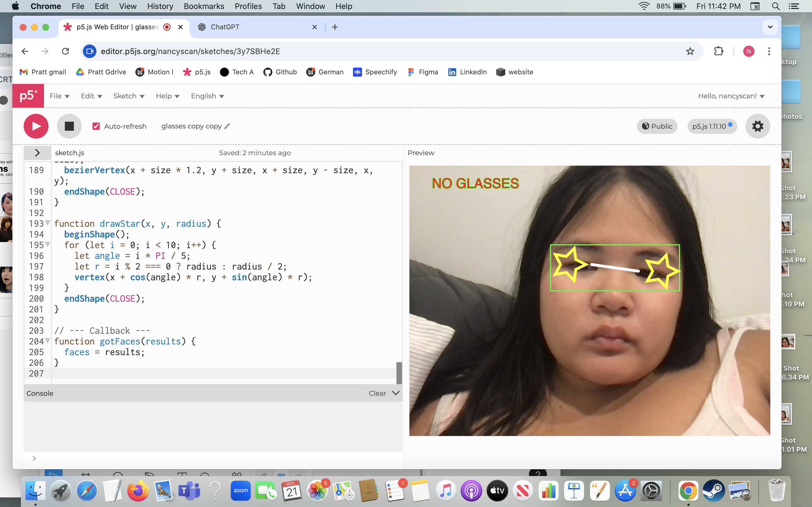812x507 pixels.
Task: Open the Hello, nancyscan! account dropdown
Action: [x=731, y=96]
